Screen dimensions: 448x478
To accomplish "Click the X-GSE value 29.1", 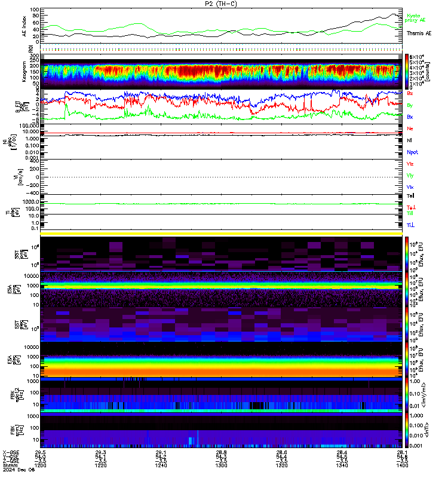I will coord(161,452).
